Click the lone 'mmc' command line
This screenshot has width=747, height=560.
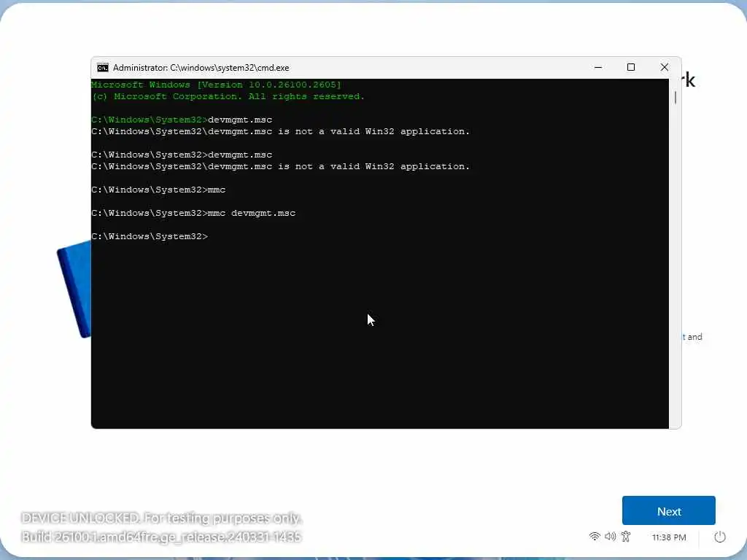pos(158,190)
